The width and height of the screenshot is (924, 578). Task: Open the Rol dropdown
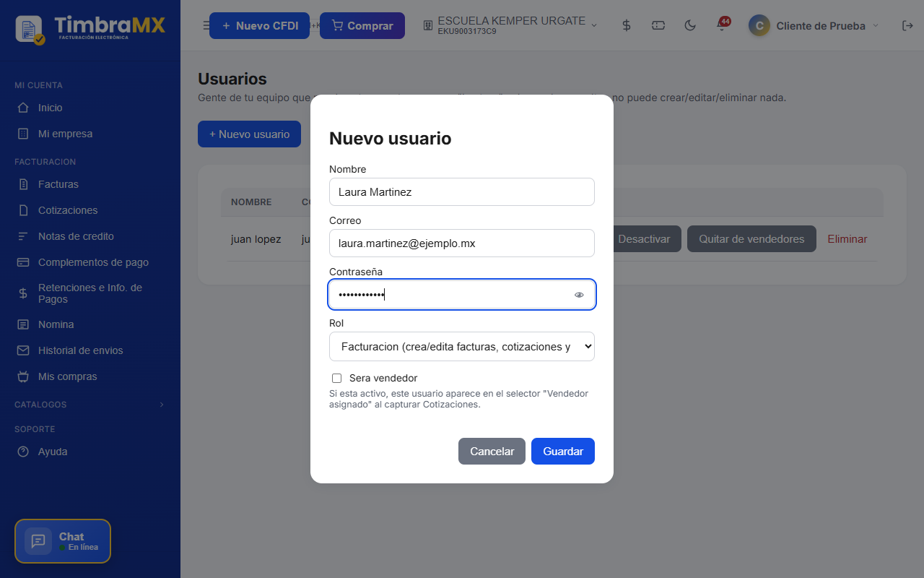pos(462,346)
